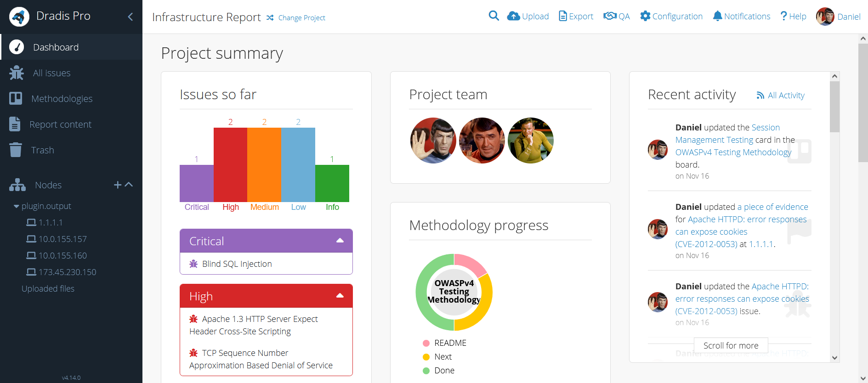868x383 pixels.
Task: Open OWASPv4 Testing Methodology board link
Action: coord(733,152)
